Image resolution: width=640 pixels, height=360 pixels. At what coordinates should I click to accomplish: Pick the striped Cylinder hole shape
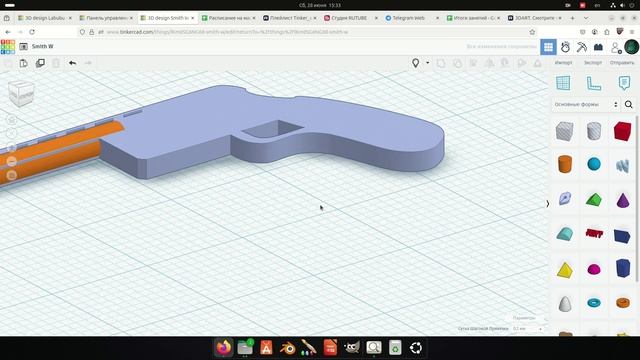click(594, 131)
